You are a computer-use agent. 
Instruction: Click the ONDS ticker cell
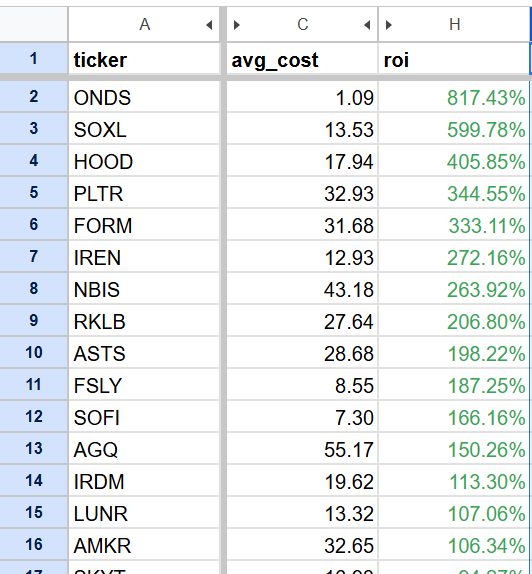(144, 97)
